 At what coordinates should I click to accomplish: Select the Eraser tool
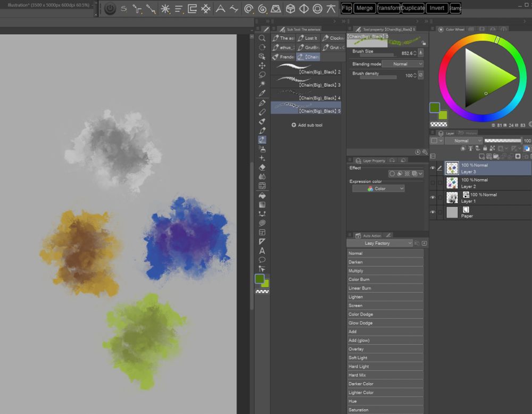pos(262,167)
